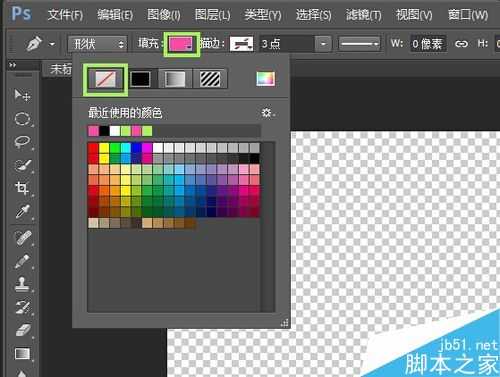Select the Clone Stamp tool

point(22,284)
